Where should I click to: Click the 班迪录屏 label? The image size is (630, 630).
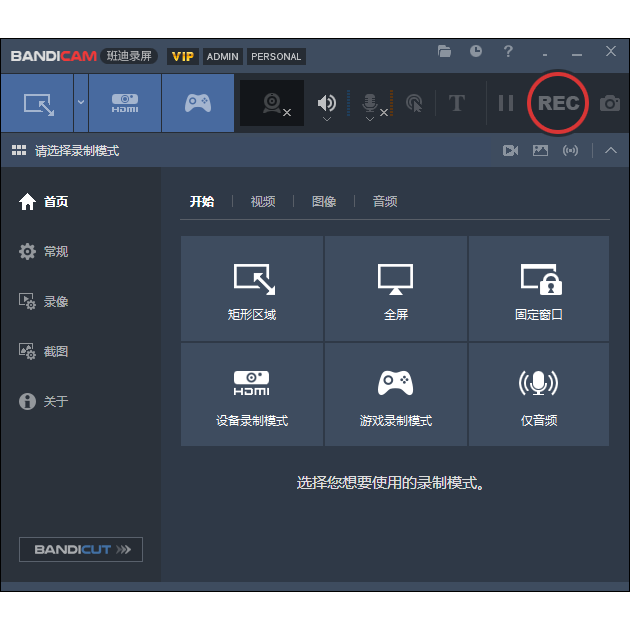(x=129, y=56)
